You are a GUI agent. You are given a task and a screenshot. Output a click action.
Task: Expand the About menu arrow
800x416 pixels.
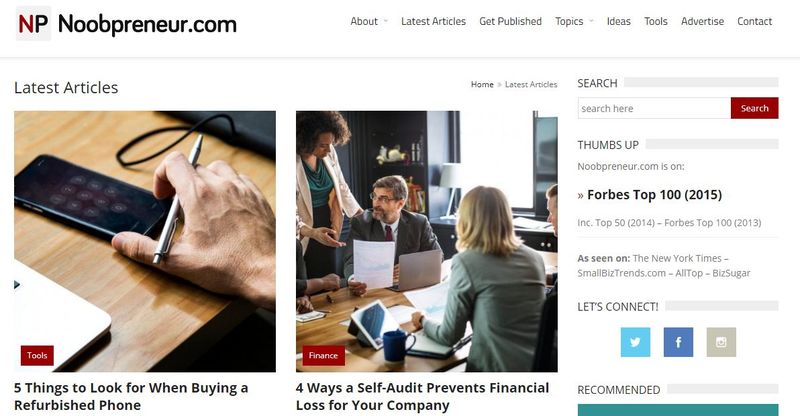point(386,21)
